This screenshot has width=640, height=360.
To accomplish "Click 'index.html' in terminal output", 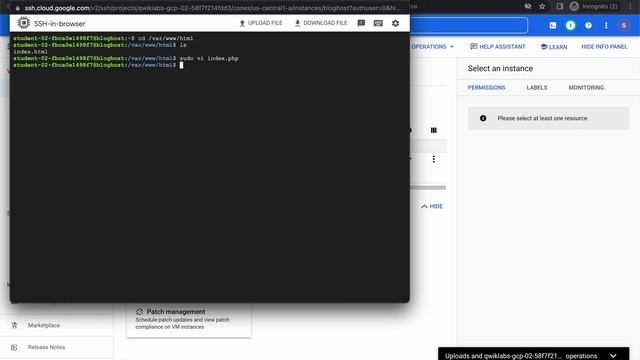I will click(30, 52).
